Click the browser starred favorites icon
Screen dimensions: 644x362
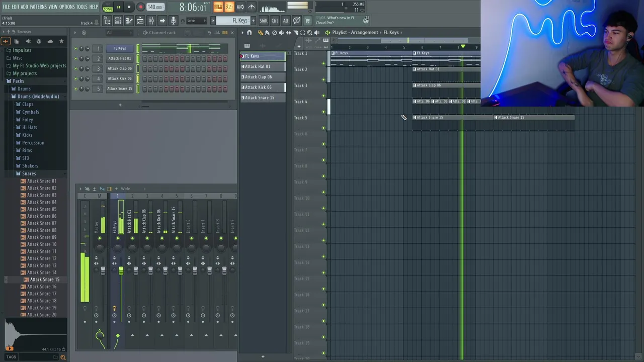[61, 41]
